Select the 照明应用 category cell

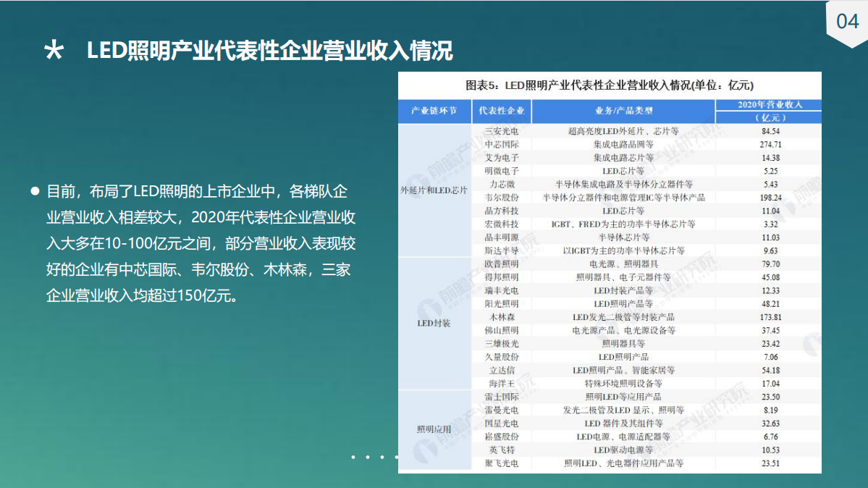(x=434, y=429)
